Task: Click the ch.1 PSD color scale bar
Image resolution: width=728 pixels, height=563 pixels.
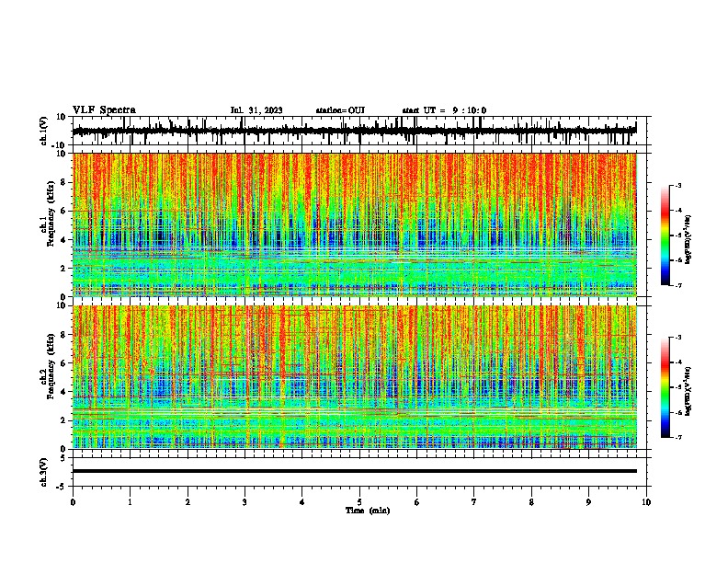Action: [x=665, y=235]
